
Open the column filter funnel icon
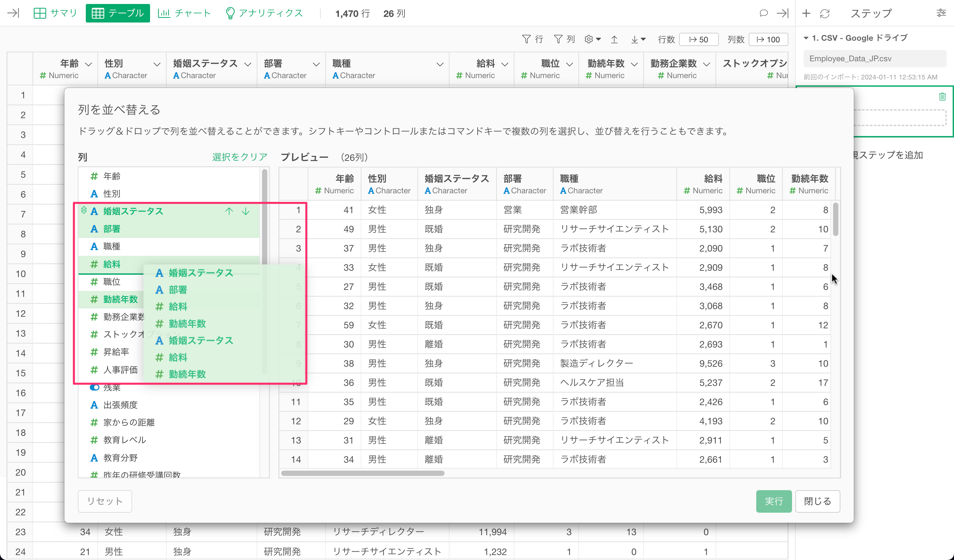tap(558, 39)
